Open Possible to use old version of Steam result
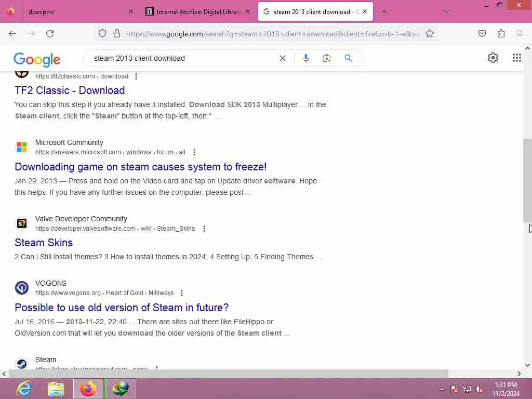 click(122, 308)
